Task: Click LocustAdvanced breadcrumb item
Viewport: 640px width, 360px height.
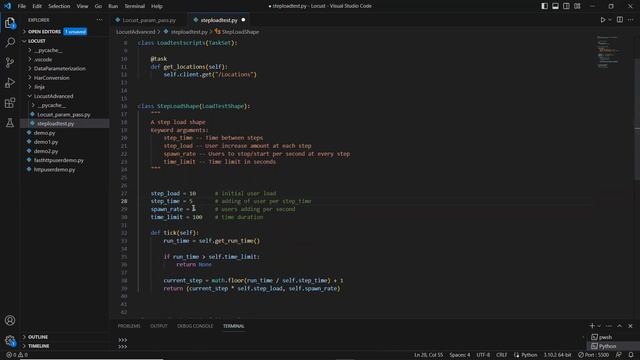Action: (136, 31)
